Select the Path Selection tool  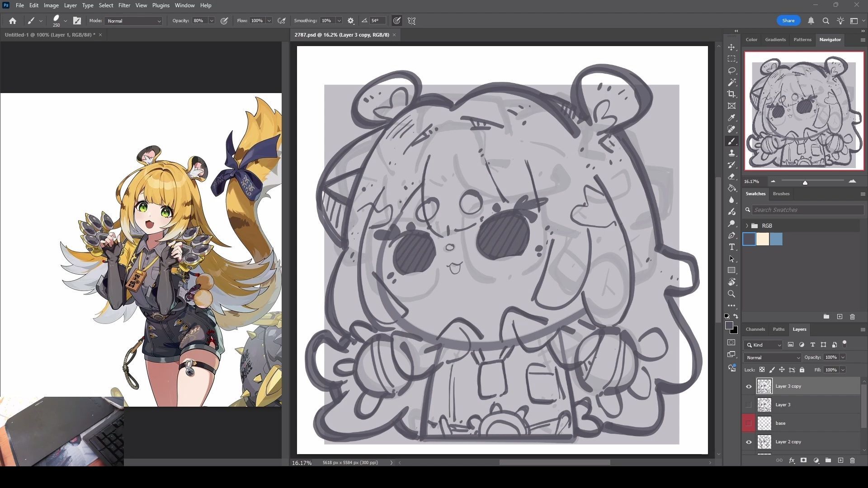coord(731,259)
